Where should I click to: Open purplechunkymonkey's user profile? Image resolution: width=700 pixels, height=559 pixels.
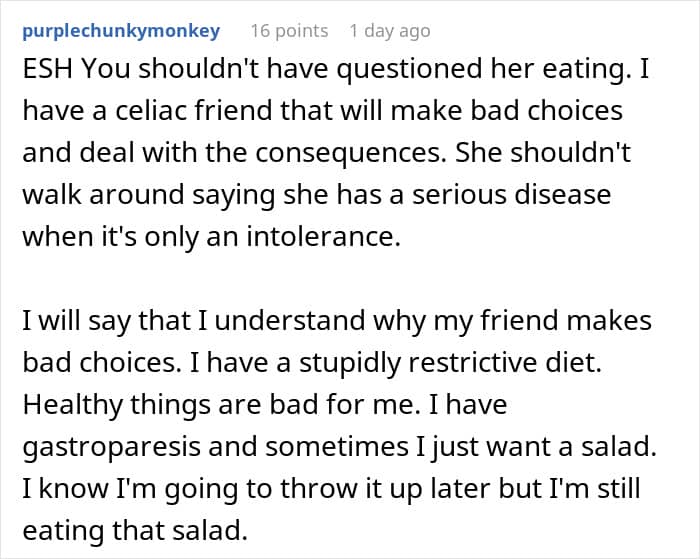(121, 31)
